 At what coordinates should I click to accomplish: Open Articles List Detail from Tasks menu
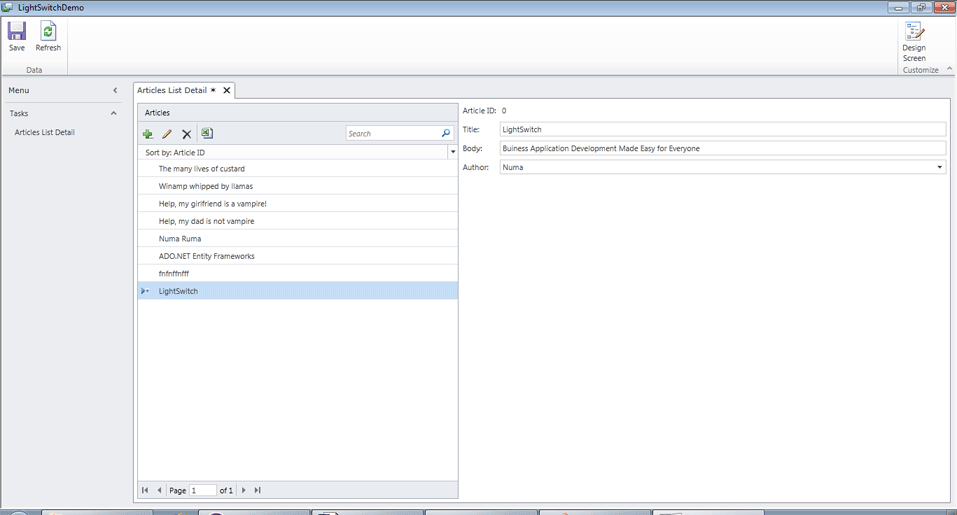(x=45, y=132)
